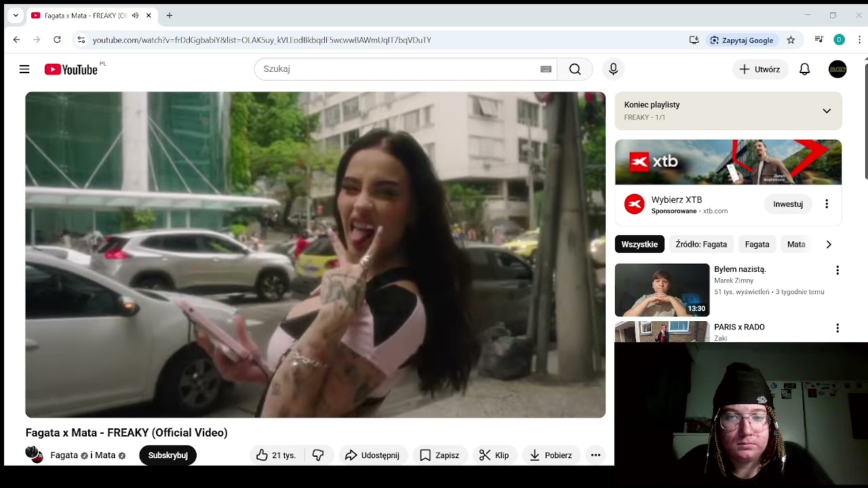Open the PARIS x RADO video thumbnail

click(662, 332)
